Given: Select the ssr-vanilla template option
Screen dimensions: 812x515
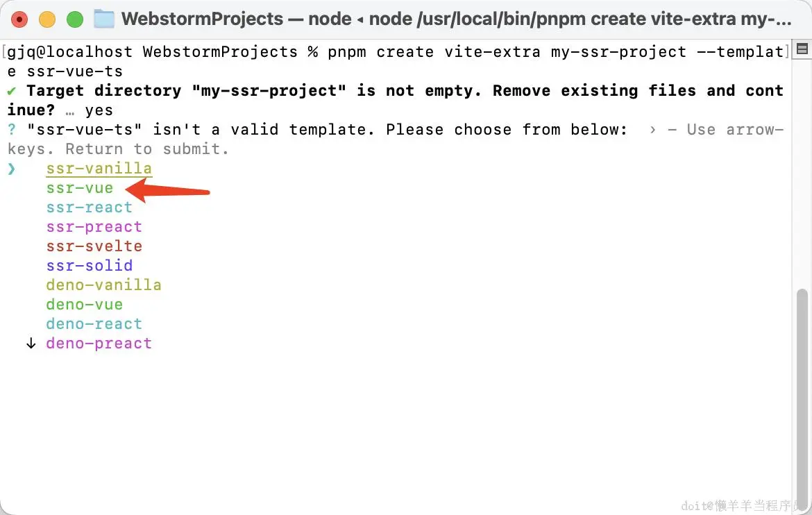Looking at the screenshot, I should pyautogui.click(x=99, y=169).
